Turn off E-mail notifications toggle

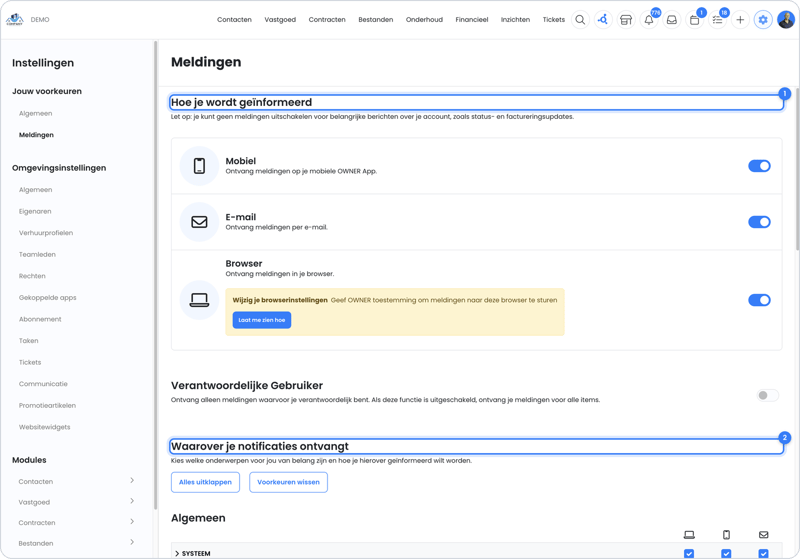tap(759, 222)
